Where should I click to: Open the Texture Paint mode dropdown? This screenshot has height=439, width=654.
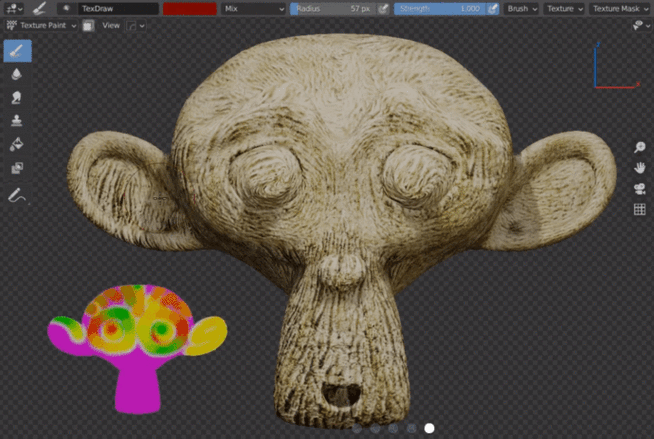tap(40, 25)
